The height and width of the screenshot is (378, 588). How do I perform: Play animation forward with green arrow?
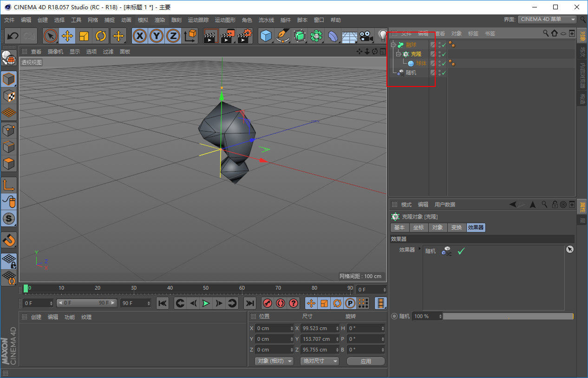click(x=206, y=303)
